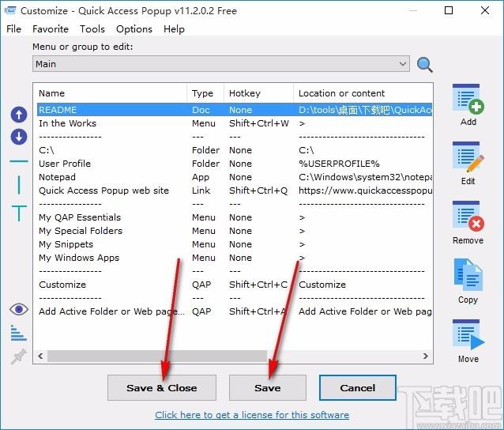Click the scrollbar left arrow
This screenshot has width=504, height=430.
pyautogui.click(x=40, y=356)
